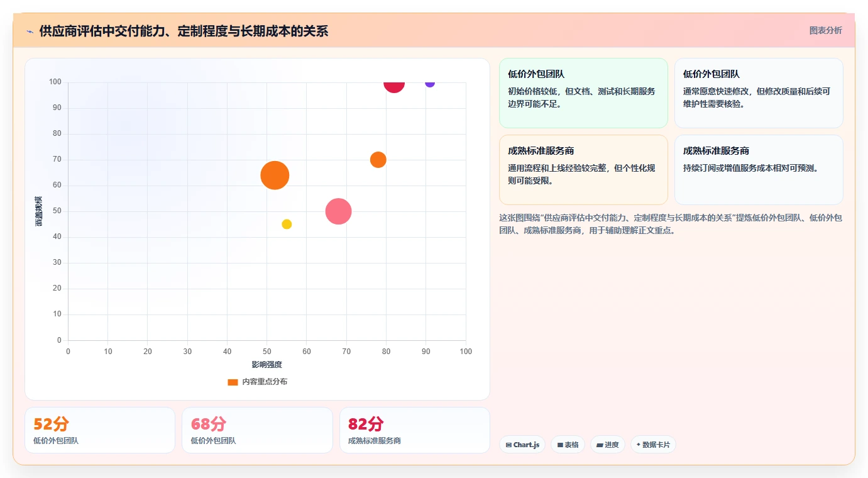Click the y-axis tick label 90
This screenshot has height=478, width=868.
point(57,108)
